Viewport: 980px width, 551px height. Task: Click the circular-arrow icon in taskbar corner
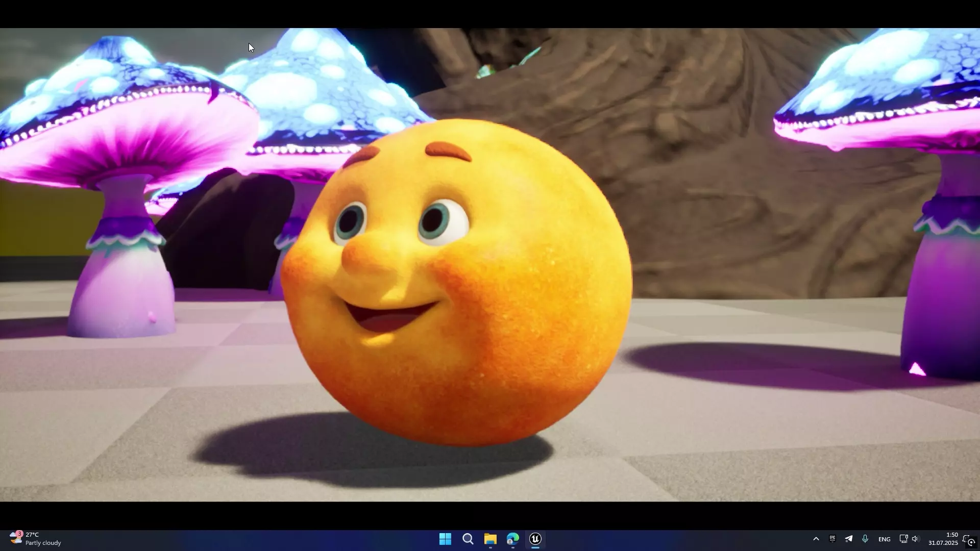972,543
